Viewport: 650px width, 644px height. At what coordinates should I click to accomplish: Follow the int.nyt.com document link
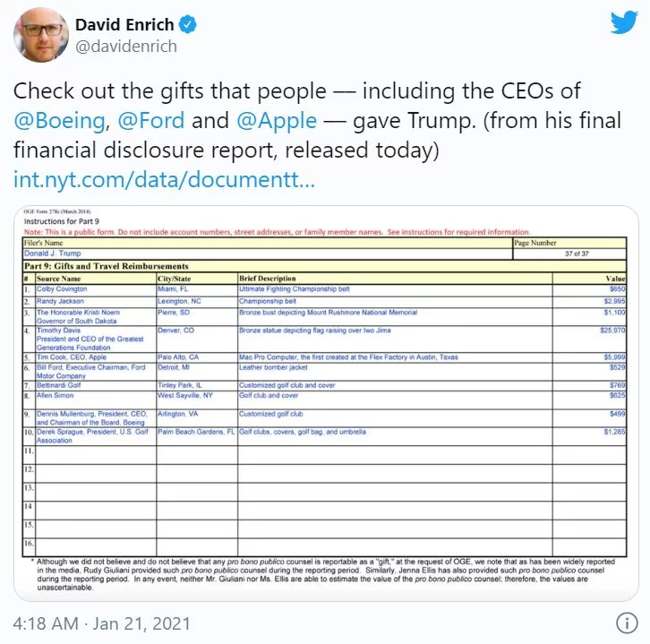tap(164, 179)
